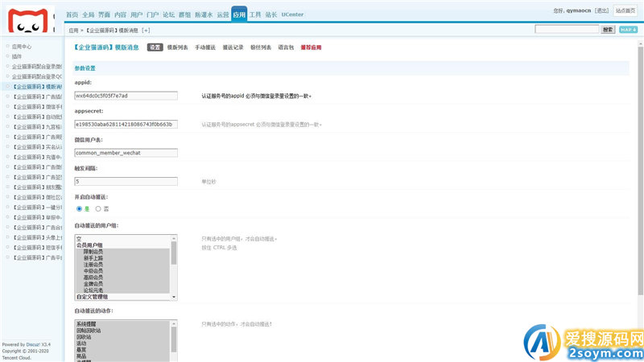Screen dimensions: 644x362
Task: Open 内容 top menu
Action: tap(120, 14)
